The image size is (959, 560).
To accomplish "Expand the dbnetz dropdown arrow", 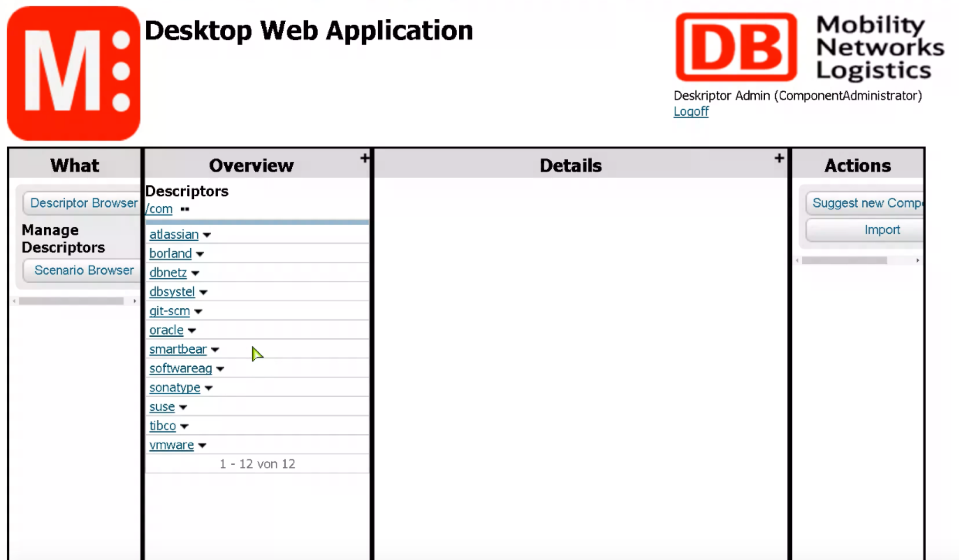I will click(195, 273).
